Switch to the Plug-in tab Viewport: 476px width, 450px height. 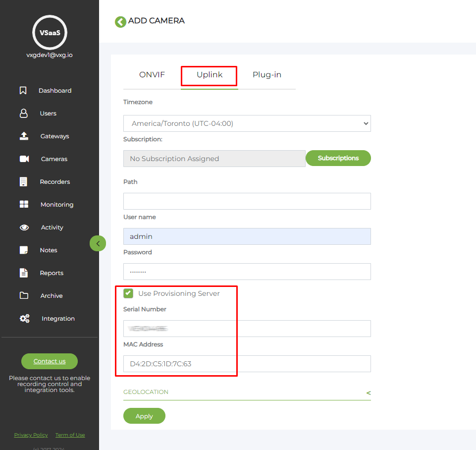coord(266,75)
